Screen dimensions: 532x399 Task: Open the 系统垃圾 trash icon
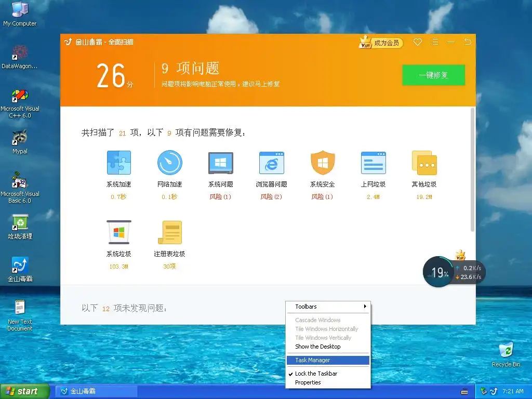[119, 232]
